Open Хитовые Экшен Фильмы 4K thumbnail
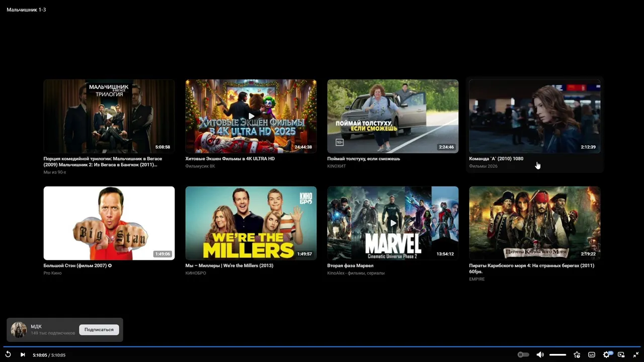The height and width of the screenshot is (362, 644). click(251, 116)
